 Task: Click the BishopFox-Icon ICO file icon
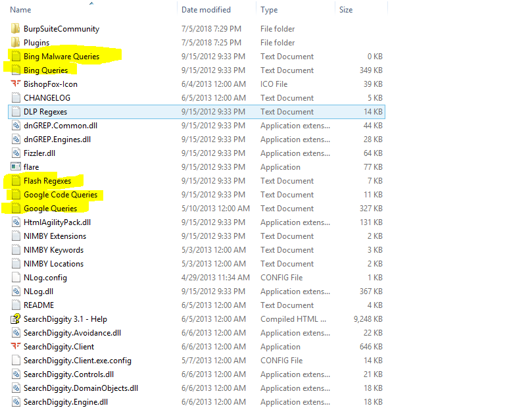point(16,84)
